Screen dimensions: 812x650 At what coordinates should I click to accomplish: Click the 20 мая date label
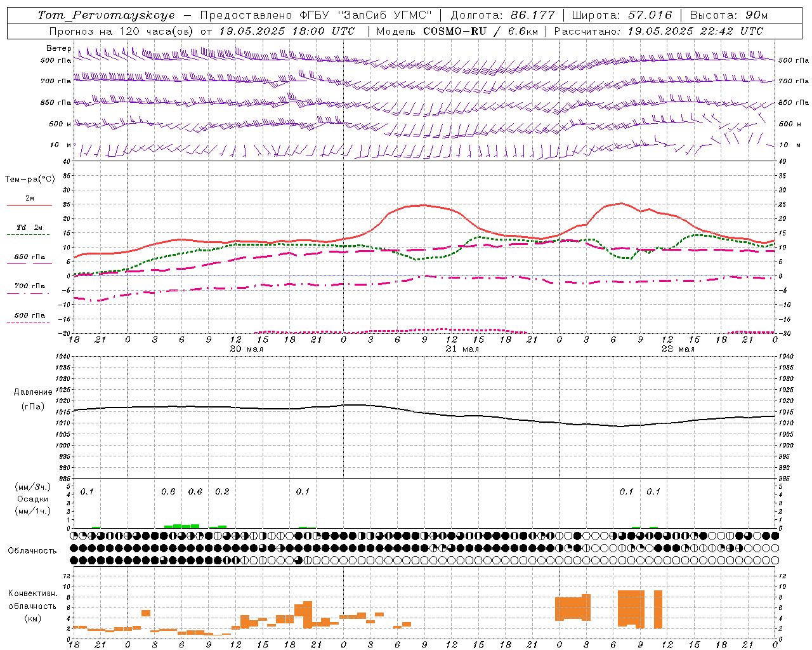[x=247, y=349]
